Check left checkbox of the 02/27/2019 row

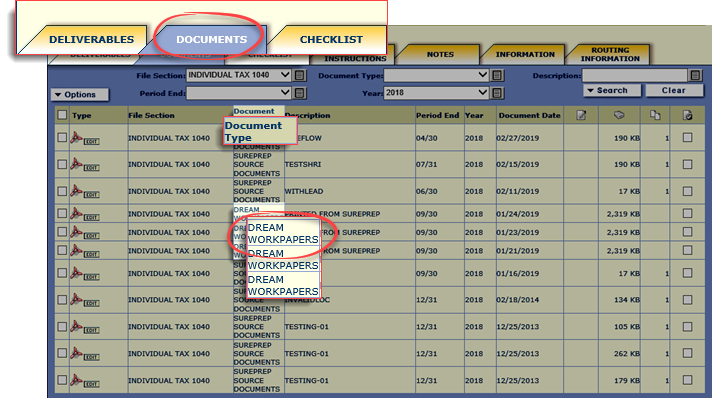(62, 137)
